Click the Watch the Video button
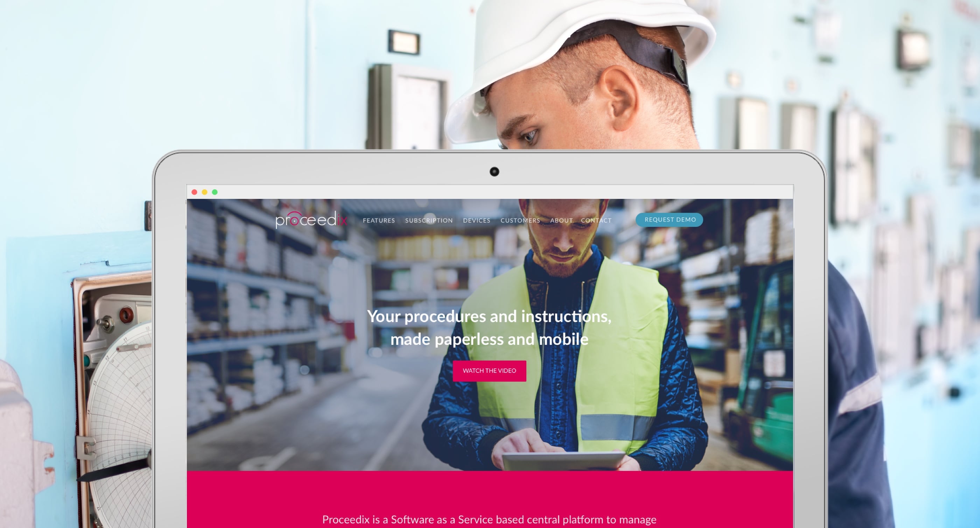This screenshot has width=980, height=528. [x=489, y=371]
